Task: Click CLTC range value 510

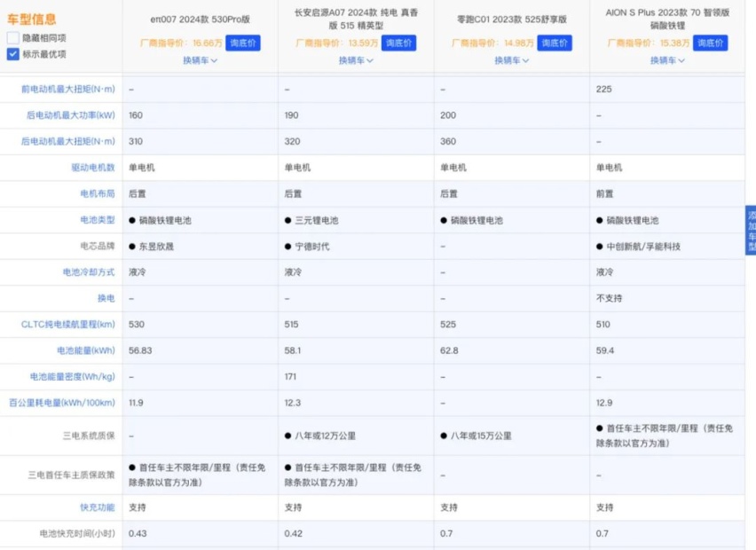Action: pyautogui.click(x=603, y=324)
